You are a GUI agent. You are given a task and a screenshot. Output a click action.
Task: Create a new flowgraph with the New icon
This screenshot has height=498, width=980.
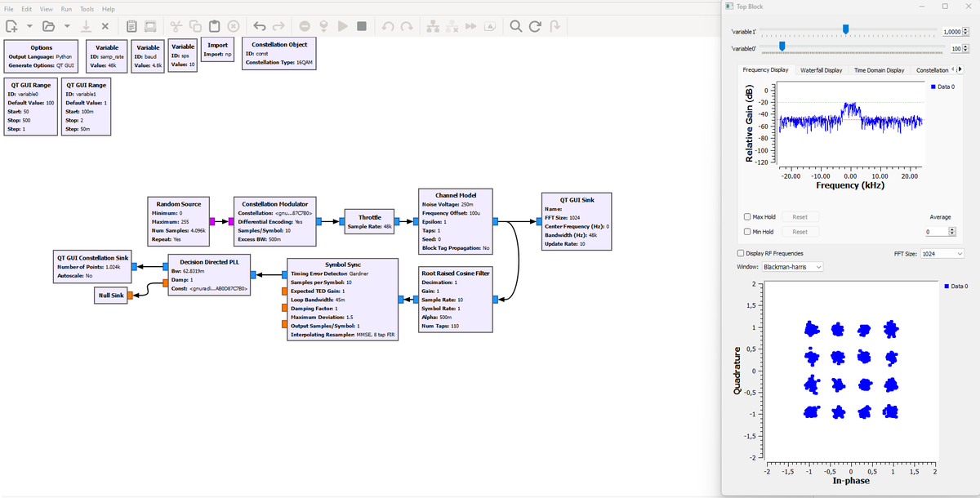point(12,26)
